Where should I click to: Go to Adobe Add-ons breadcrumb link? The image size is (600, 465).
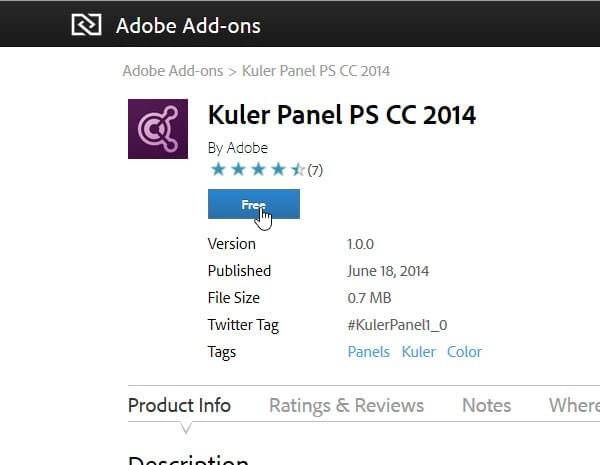coord(173,71)
